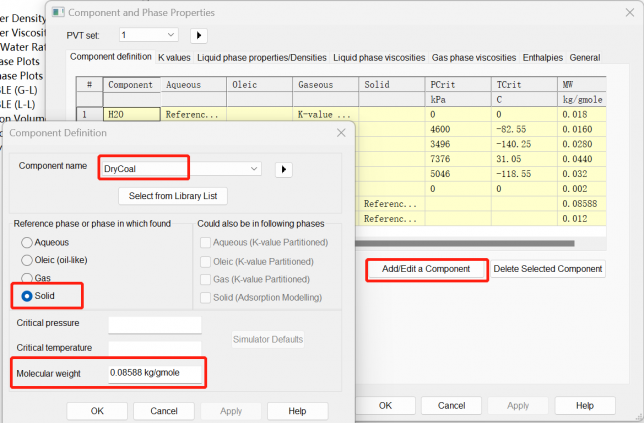Go to the Enthalpies tab
This screenshot has height=423, width=644.
pos(542,57)
